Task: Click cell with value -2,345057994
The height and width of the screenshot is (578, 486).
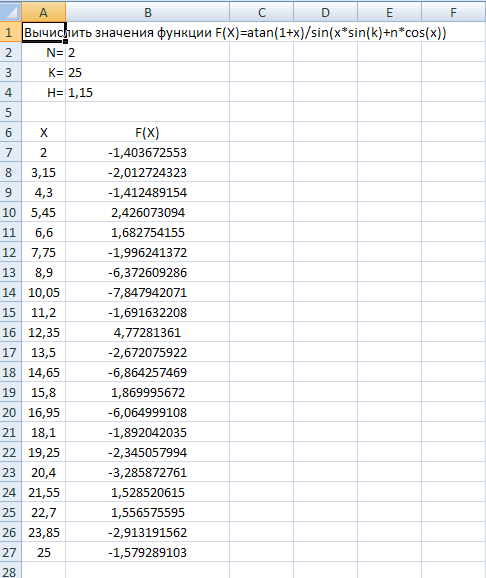Action: (x=147, y=452)
